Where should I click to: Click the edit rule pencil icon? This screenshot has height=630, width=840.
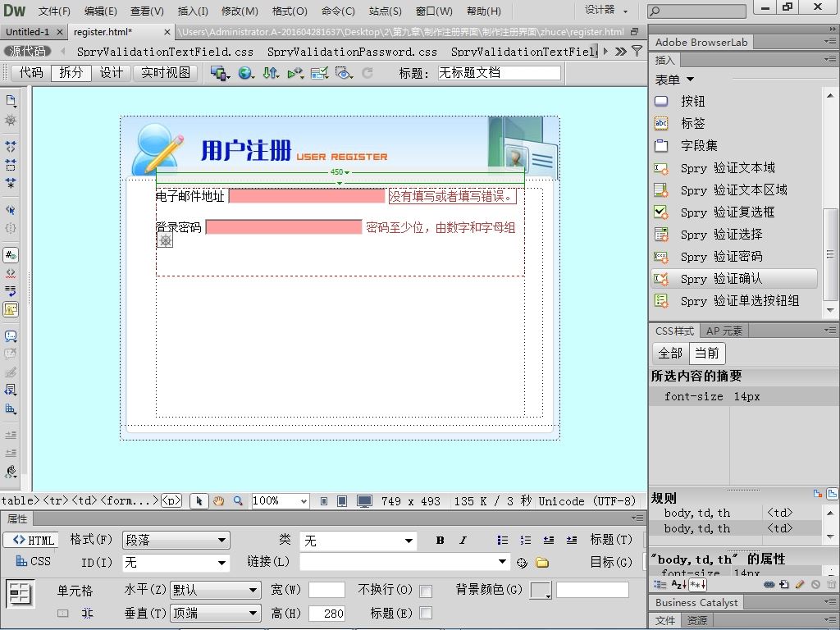point(800,584)
